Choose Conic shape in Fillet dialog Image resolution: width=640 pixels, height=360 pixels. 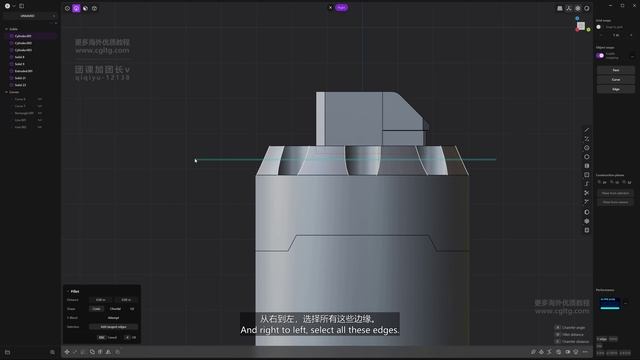pos(97,309)
